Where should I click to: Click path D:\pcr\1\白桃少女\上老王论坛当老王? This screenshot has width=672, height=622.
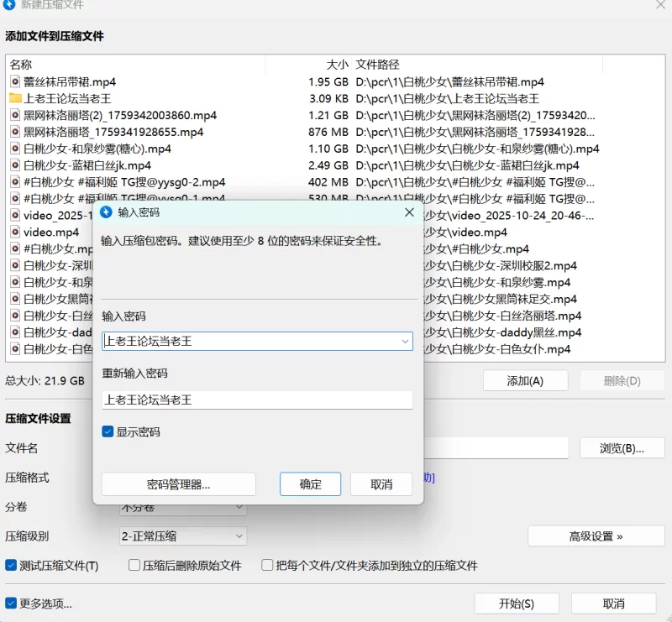[447, 98]
